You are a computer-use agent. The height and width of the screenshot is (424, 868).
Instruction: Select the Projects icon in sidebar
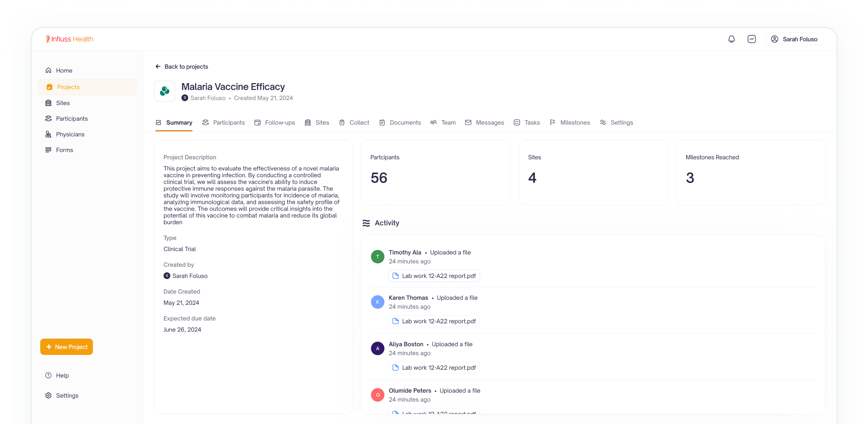(x=49, y=87)
